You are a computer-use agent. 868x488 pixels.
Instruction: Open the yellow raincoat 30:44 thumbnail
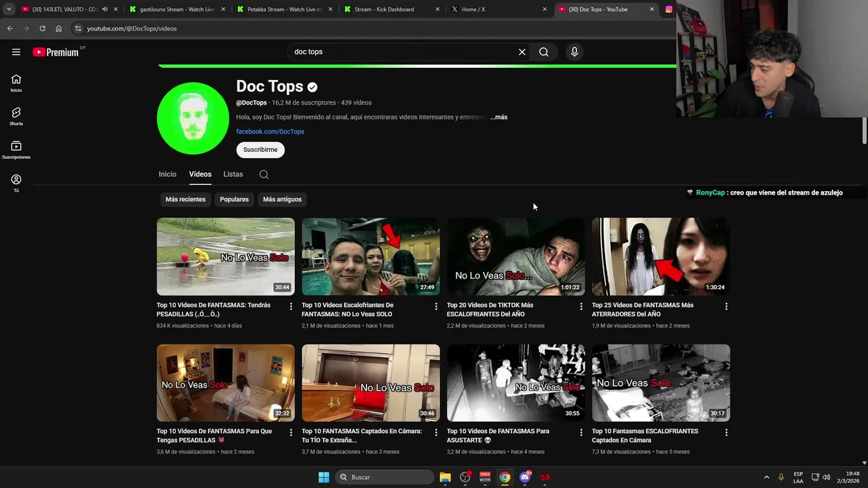pyautogui.click(x=226, y=256)
